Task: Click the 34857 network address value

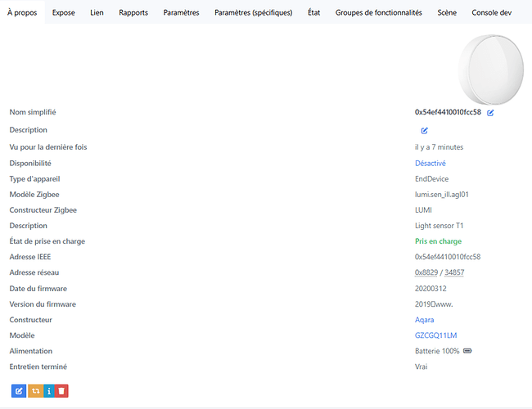Action: 454,272
